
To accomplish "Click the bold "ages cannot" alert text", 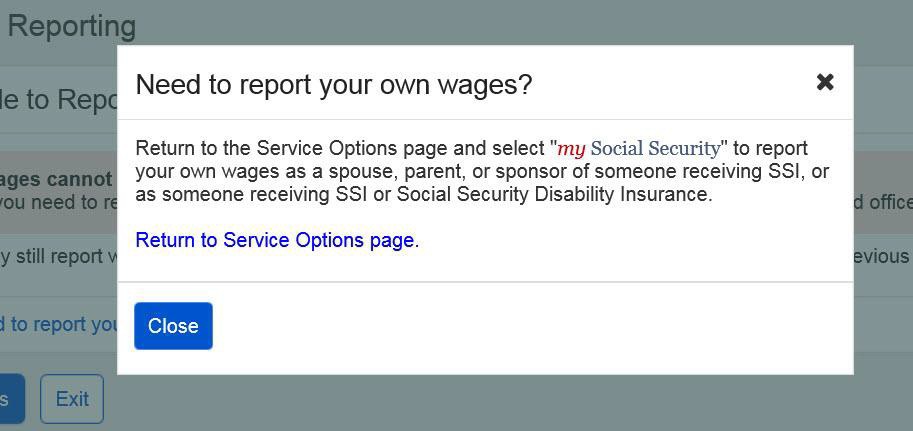I will 56,179.
